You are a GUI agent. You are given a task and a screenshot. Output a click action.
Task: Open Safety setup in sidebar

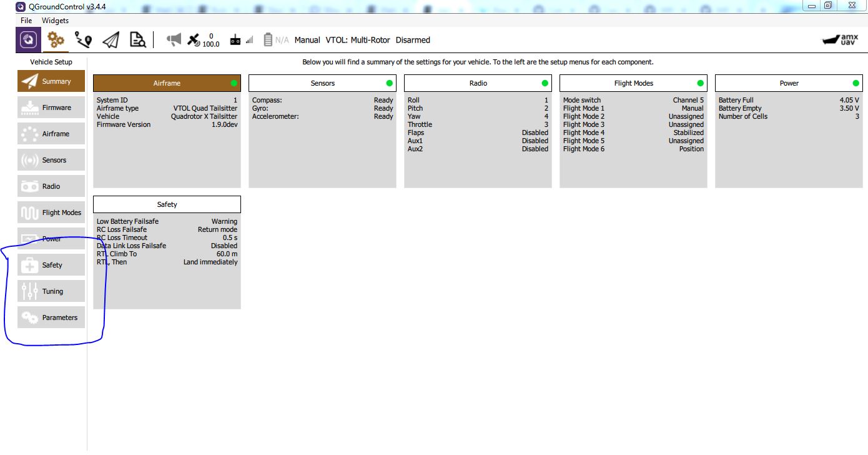(x=51, y=266)
